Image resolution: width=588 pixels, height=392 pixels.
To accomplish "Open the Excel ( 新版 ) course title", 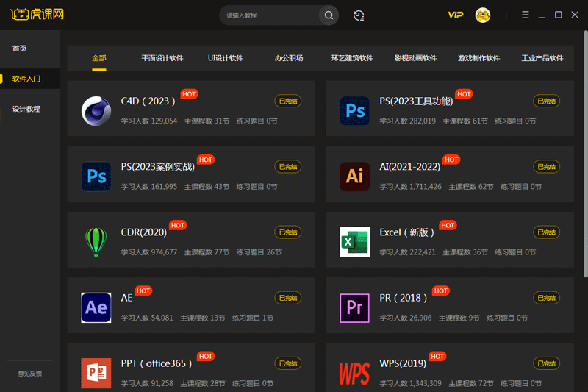I will click(x=407, y=232).
